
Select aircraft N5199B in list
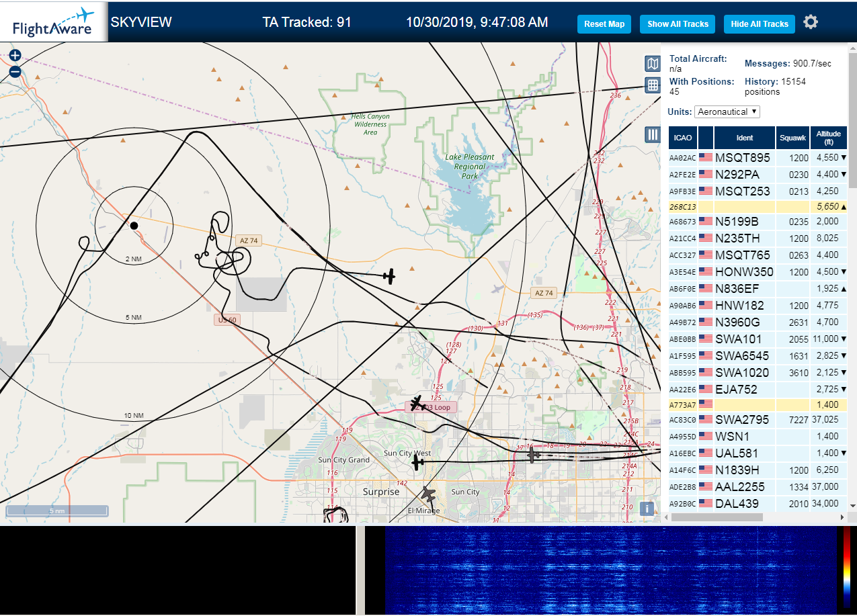point(758,221)
